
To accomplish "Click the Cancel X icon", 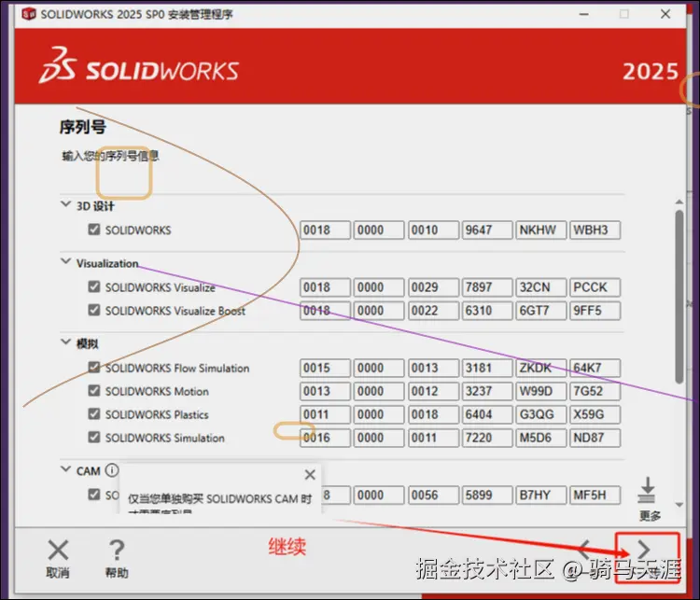I will pos(58,550).
